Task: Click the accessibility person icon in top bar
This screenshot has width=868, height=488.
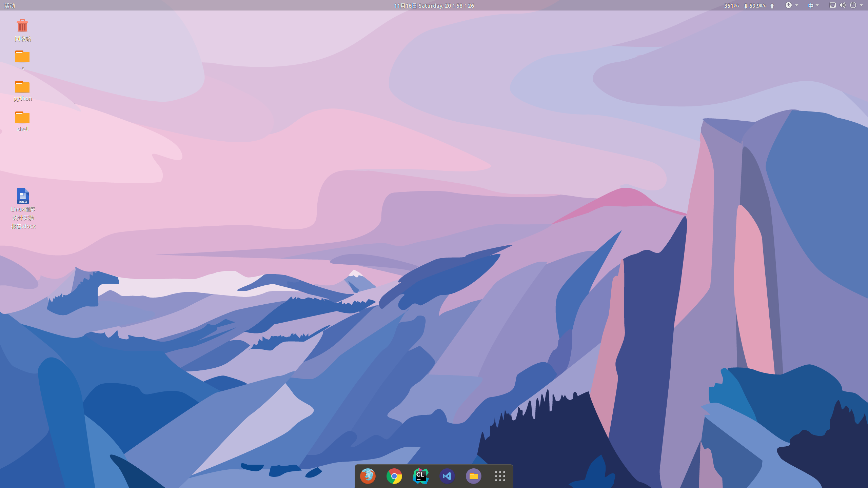Action: coord(789,5)
